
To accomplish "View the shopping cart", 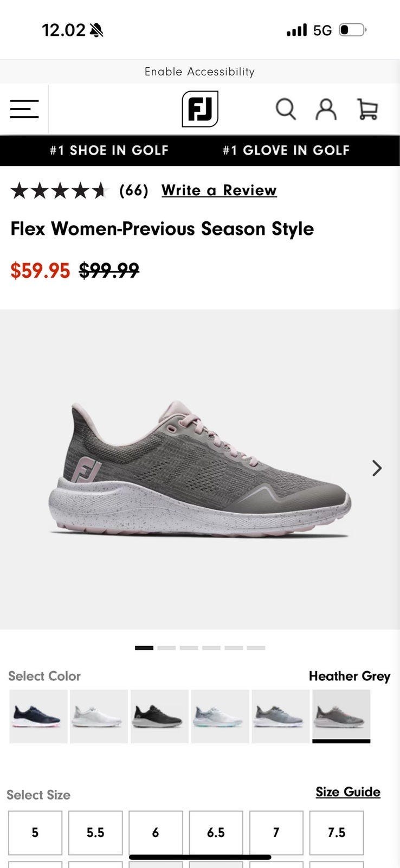I will tap(367, 109).
